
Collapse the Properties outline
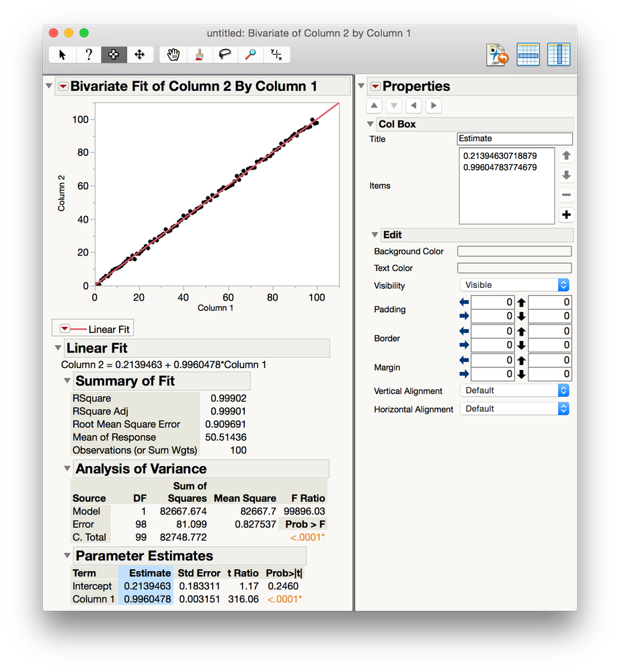361,86
